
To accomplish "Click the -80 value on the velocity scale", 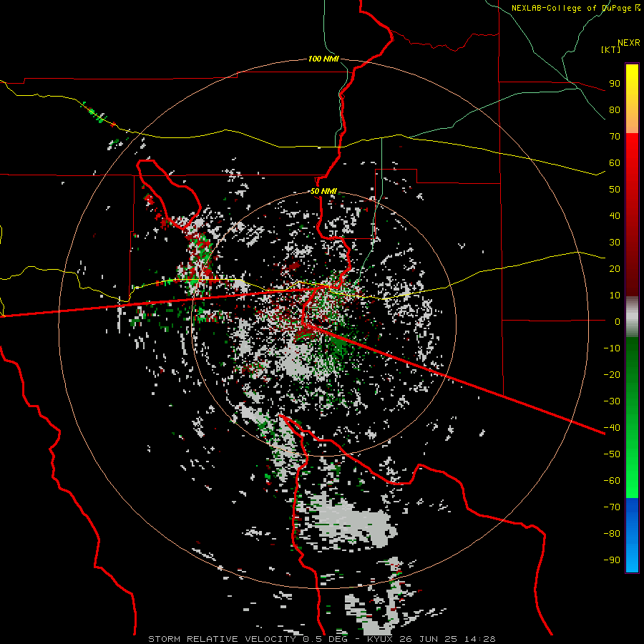I will click(612, 534).
